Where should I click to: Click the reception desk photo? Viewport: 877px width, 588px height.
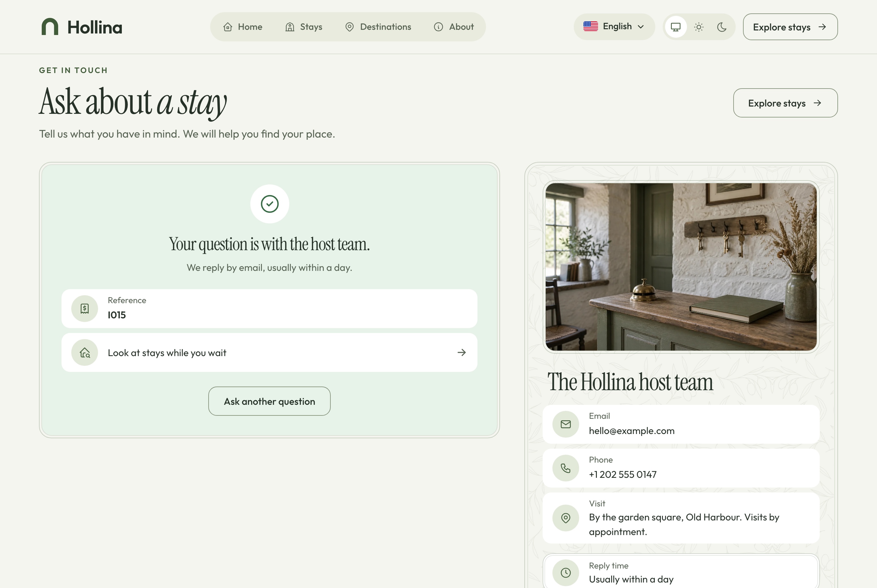coord(681,267)
